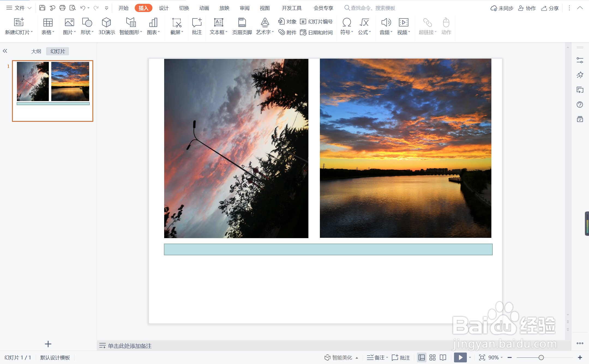Add a new slide with plus button

click(48, 344)
